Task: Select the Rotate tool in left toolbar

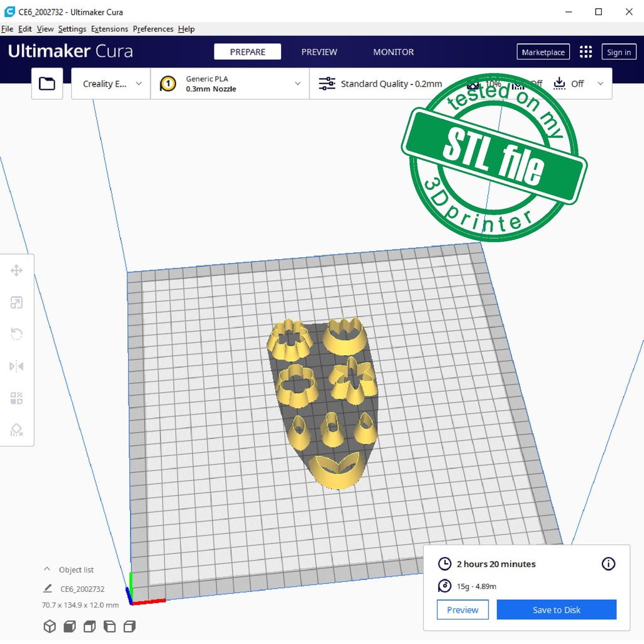Action: pos(16,334)
